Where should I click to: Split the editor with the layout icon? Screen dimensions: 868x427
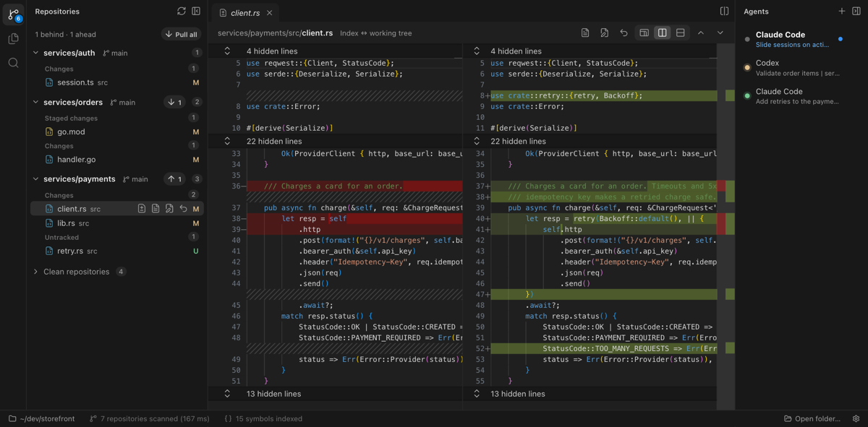point(724,12)
